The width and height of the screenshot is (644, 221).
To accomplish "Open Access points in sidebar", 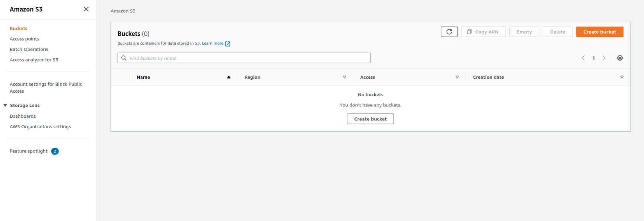I will pyautogui.click(x=24, y=39).
